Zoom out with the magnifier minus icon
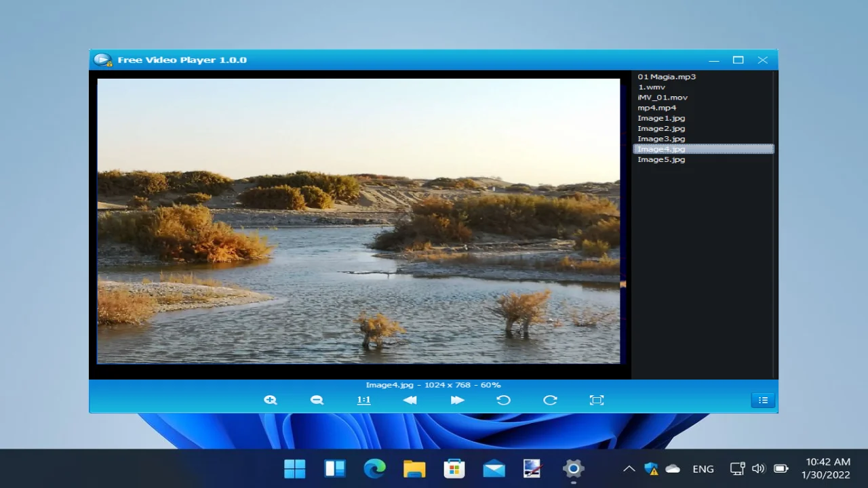Screen dimensions: 868x488 coord(317,400)
